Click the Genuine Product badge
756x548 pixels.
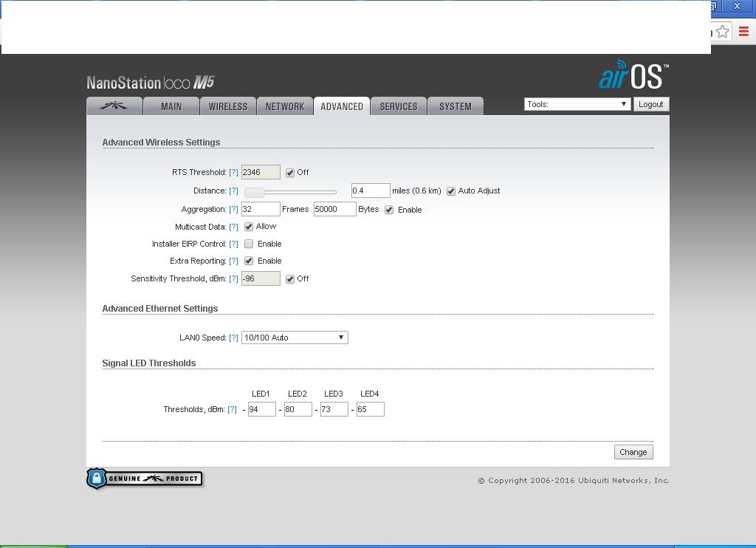coord(145,479)
